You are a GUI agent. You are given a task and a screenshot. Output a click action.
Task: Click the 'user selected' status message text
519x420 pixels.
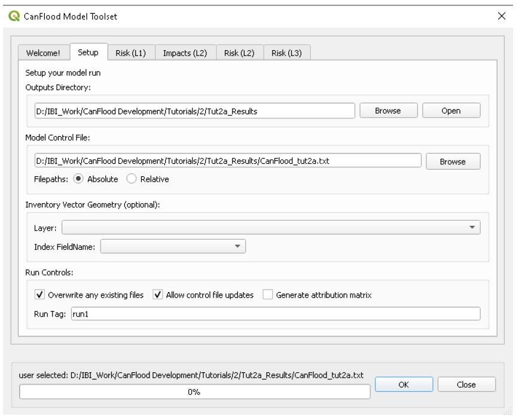[x=191, y=375]
